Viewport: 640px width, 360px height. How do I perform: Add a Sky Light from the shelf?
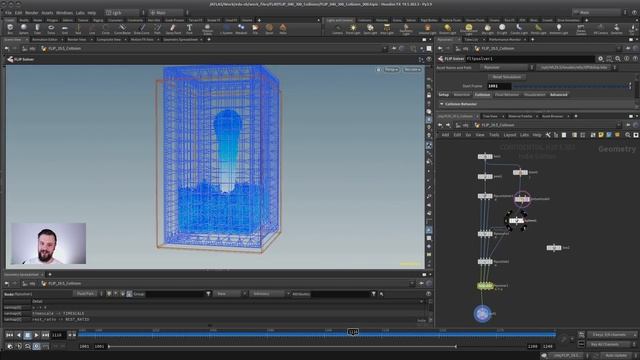(x=487, y=29)
